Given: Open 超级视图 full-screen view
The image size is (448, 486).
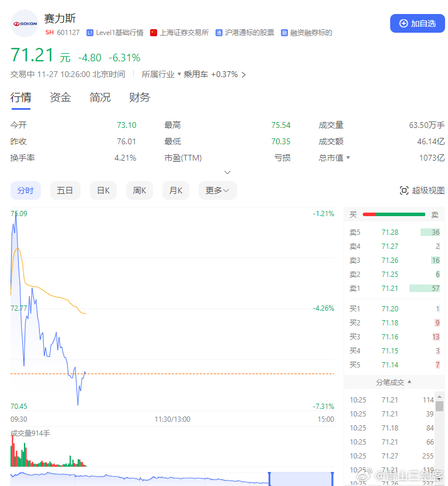Looking at the screenshot, I should pyautogui.click(x=422, y=190).
